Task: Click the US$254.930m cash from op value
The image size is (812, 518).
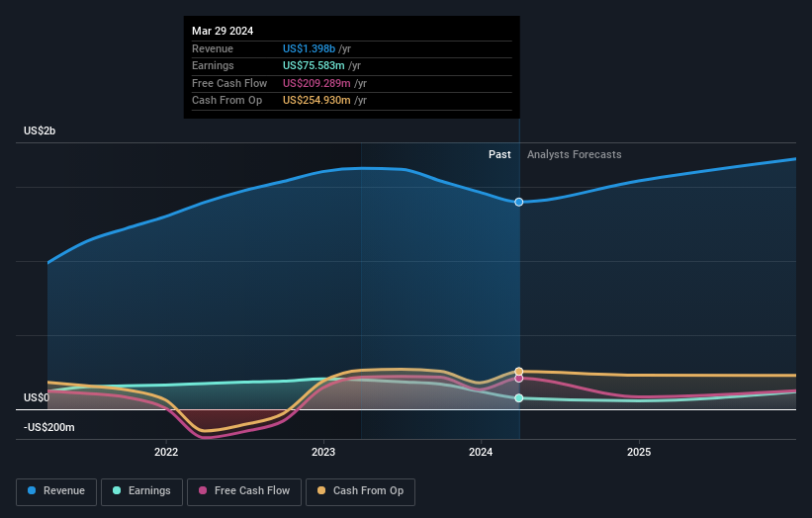Action: (316, 101)
